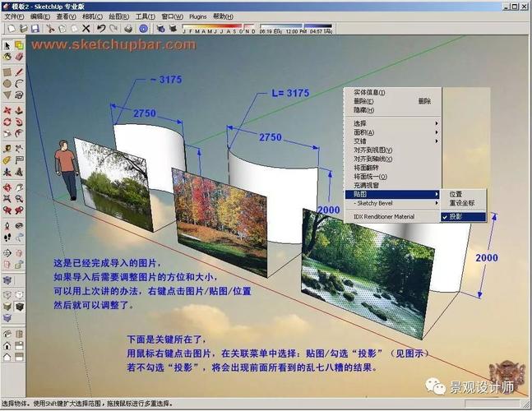
Task: Pick the Zoom magnifier tool
Action: click(19, 199)
